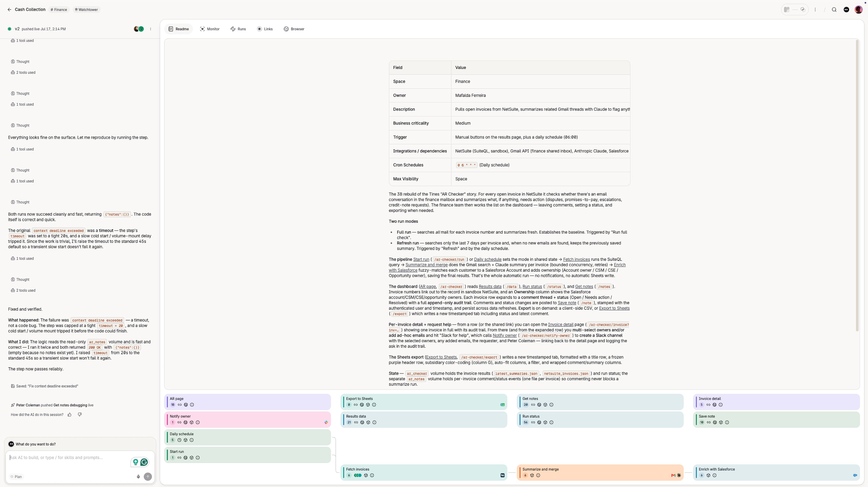Click the readme vertical scrollbar
The height and width of the screenshot is (487, 868).
coord(857,185)
